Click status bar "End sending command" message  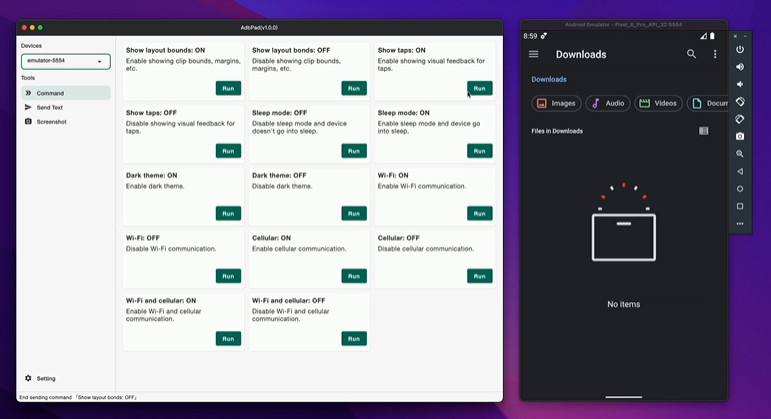pos(78,397)
